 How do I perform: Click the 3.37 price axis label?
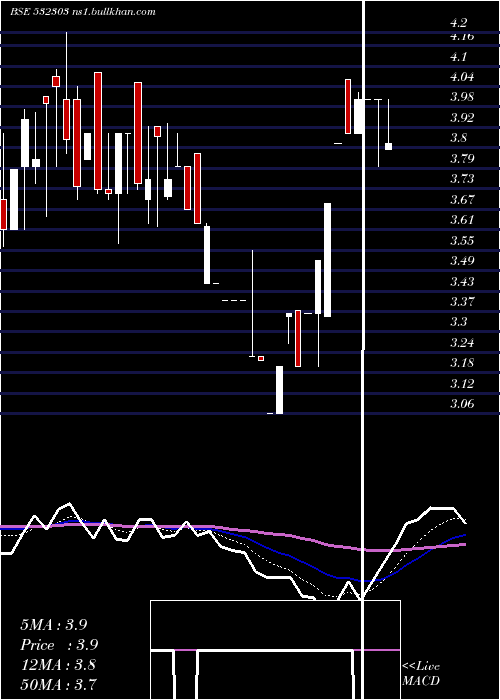pyautogui.click(x=462, y=301)
